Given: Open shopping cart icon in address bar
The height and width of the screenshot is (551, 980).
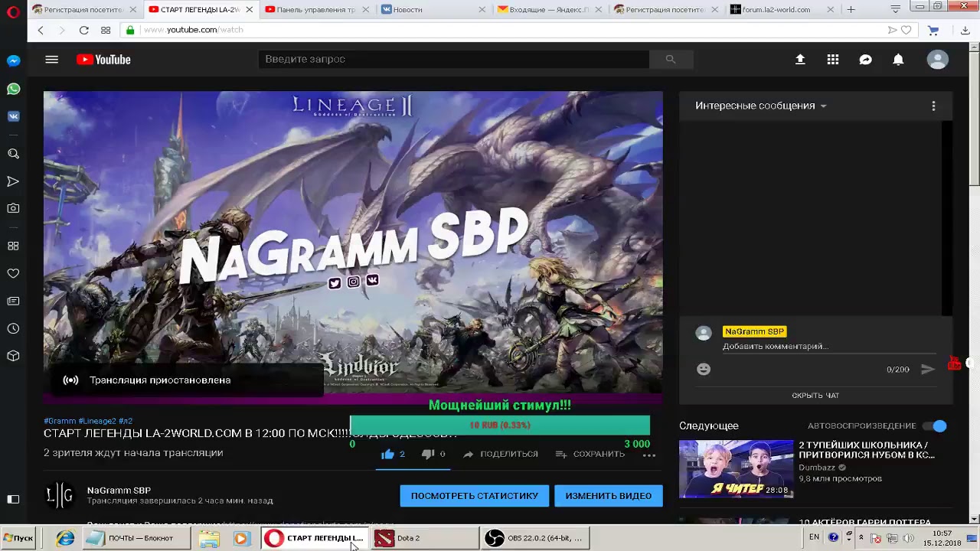Looking at the screenshot, I should pos(933,30).
